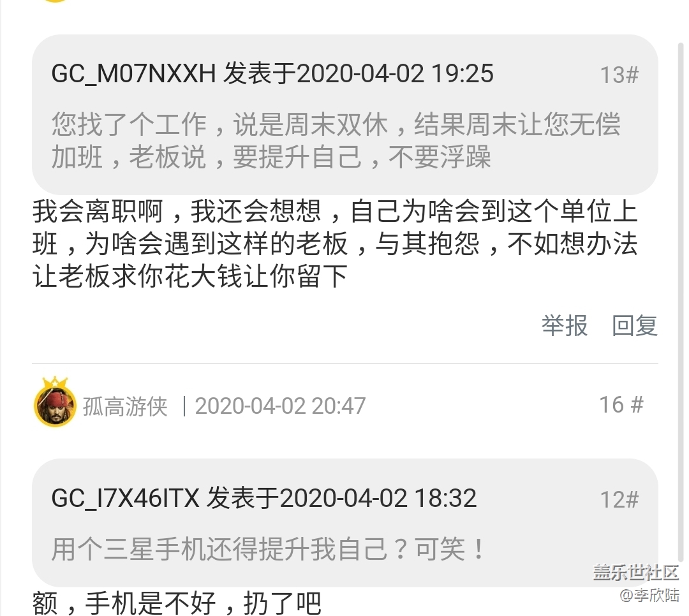Click the 回复 reply link
Screen dimensions: 689x616
[x=635, y=326]
